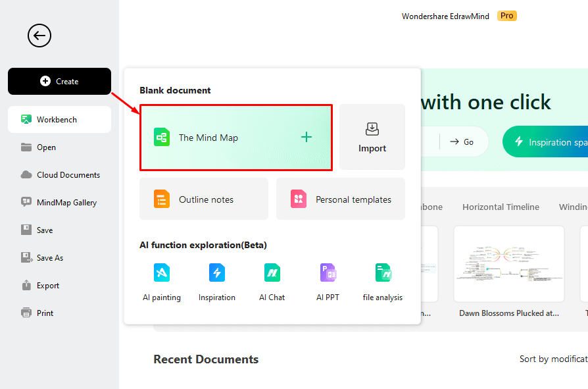
Task: Click the cloud icon beside Cloud Documents
Action: click(x=26, y=175)
